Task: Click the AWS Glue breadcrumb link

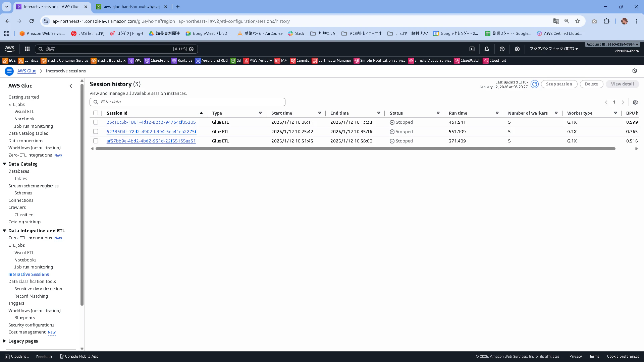Action: [27, 71]
